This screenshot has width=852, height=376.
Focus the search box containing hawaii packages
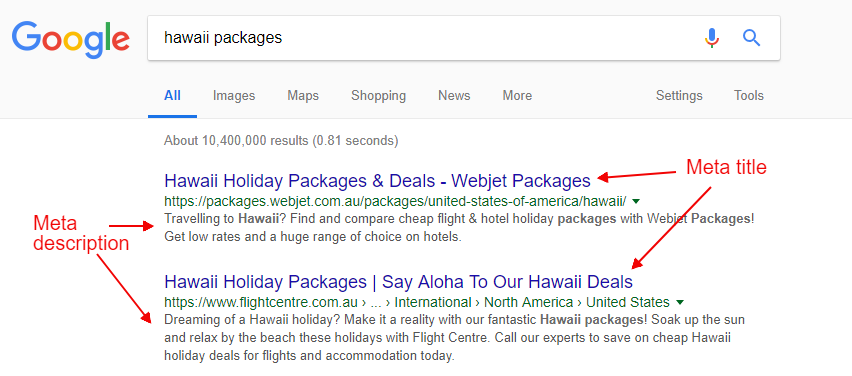coord(463,38)
